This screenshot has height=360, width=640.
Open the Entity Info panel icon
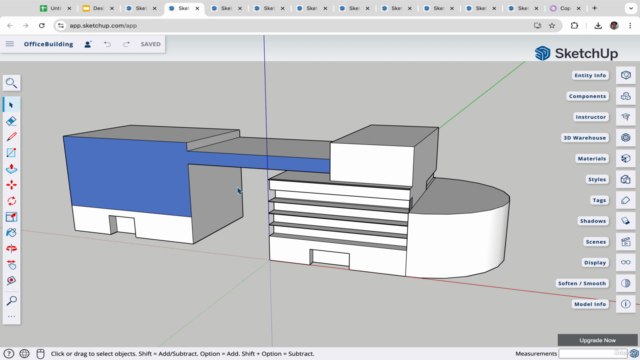pos(625,76)
